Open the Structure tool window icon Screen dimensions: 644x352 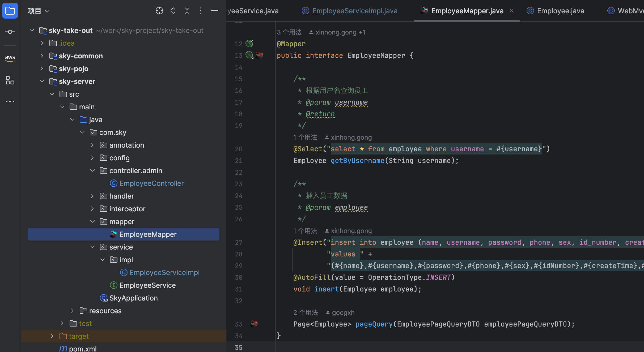click(x=10, y=80)
